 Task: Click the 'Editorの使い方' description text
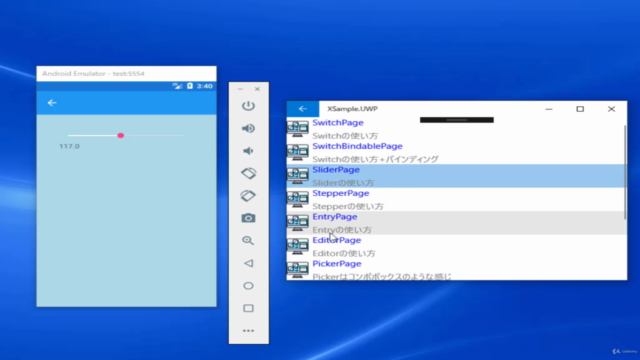[x=344, y=253]
